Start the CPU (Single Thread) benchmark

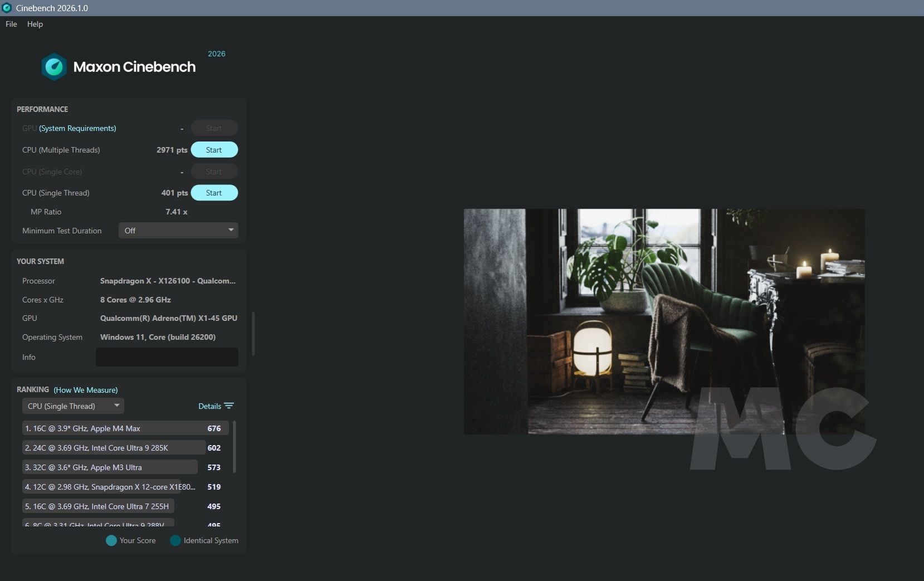(214, 193)
